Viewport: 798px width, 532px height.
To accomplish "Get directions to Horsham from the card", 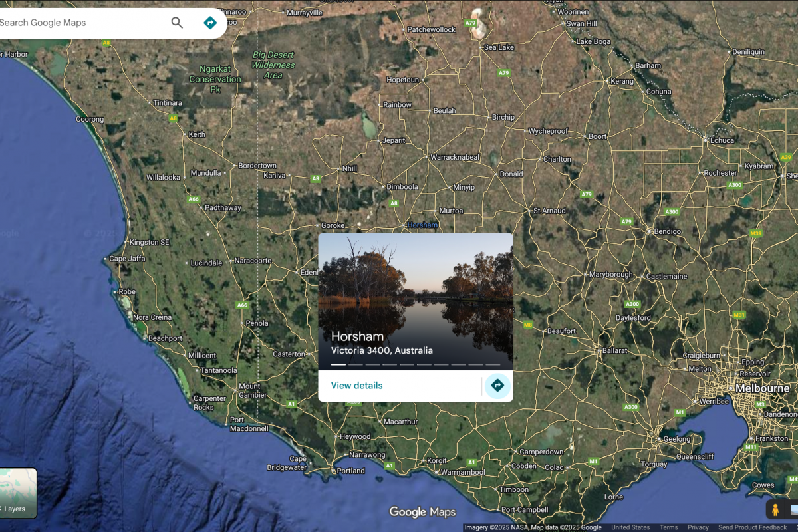I will (x=497, y=386).
